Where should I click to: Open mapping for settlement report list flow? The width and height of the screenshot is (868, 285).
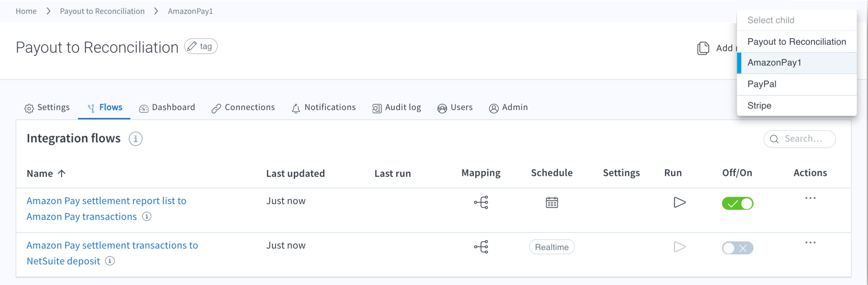(481, 202)
